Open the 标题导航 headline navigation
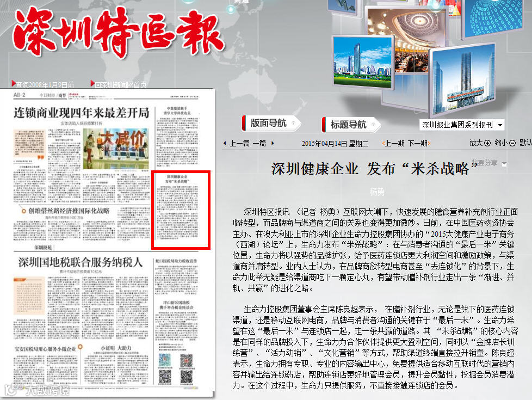Viewport: 532px width, 400px height. 351,124
